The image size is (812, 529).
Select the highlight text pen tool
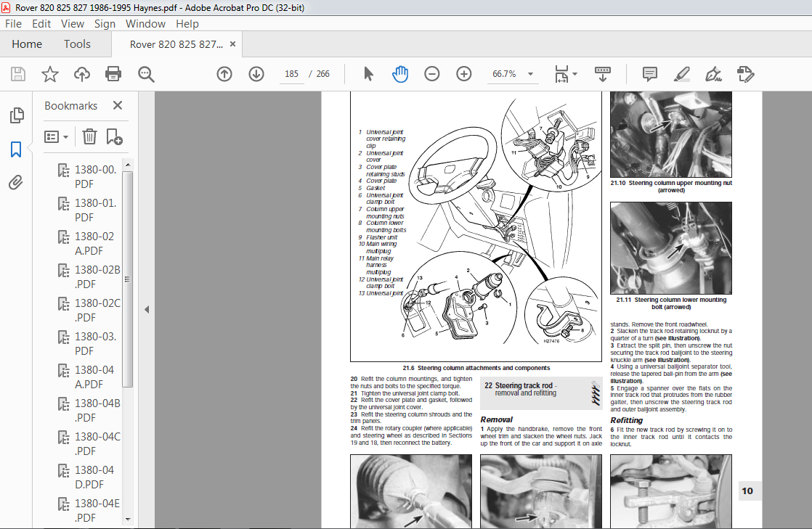tap(681, 74)
